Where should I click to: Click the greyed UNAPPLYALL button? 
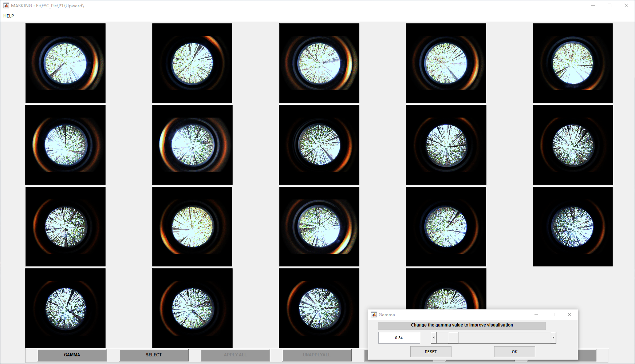click(x=317, y=355)
